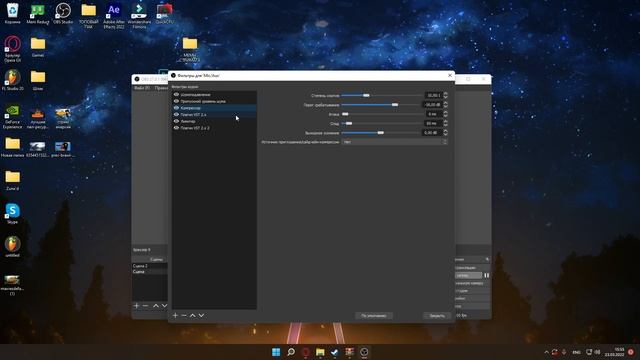Viewport: 640px width, 360px height.
Task: Click the Games folder on desktop
Action: click(38, 47)
